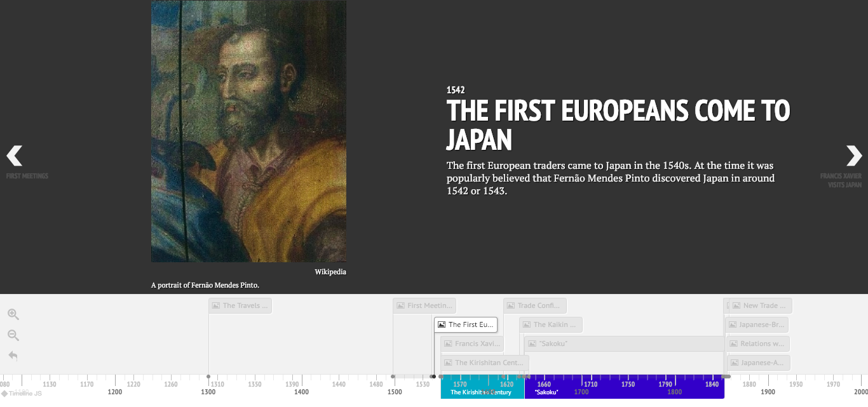Click right chevron to Francis Xavier Visits Japan

pyautogui.click(x=854, y=156)
